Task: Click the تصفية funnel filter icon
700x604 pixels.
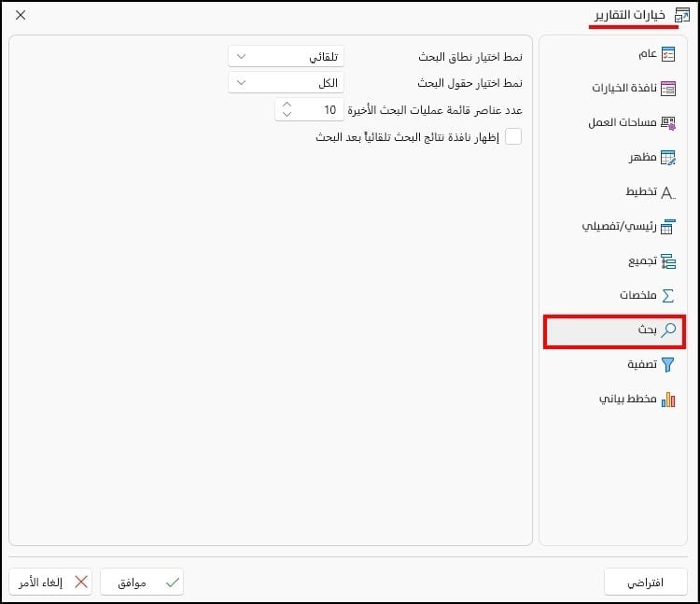Action: coord(668,364)
